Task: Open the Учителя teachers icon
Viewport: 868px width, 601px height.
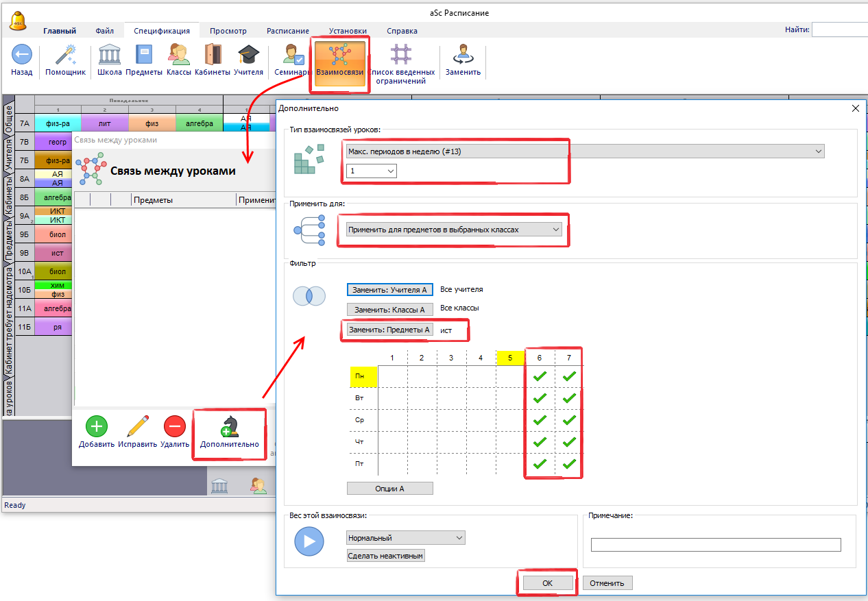Action: pos(248,55)
